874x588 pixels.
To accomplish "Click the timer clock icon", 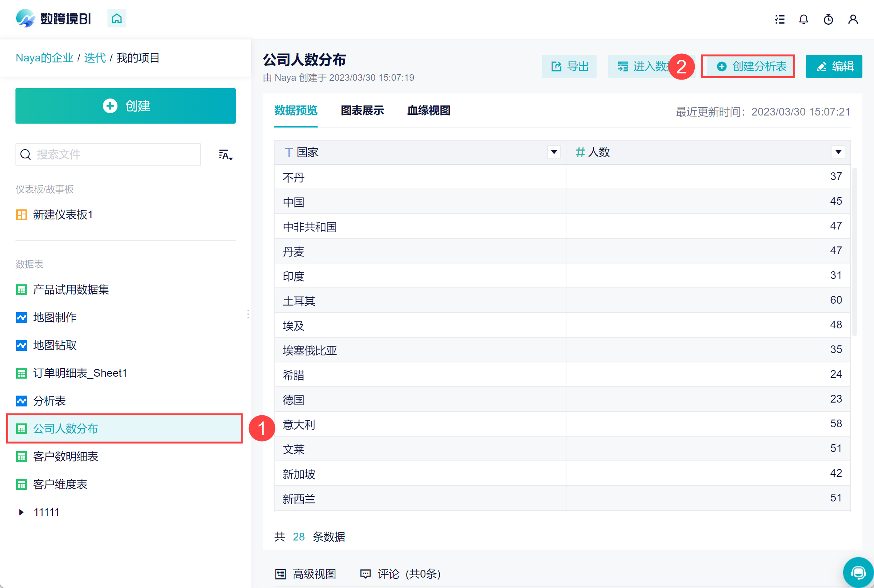I will [828, 19].
